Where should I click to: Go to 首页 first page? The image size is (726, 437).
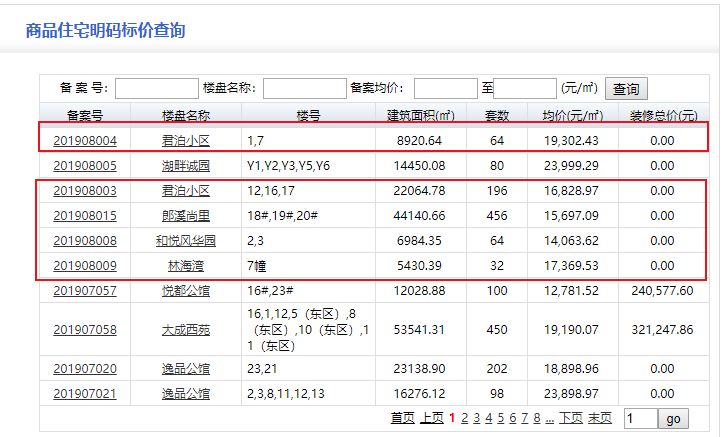[x=402, y=418]
